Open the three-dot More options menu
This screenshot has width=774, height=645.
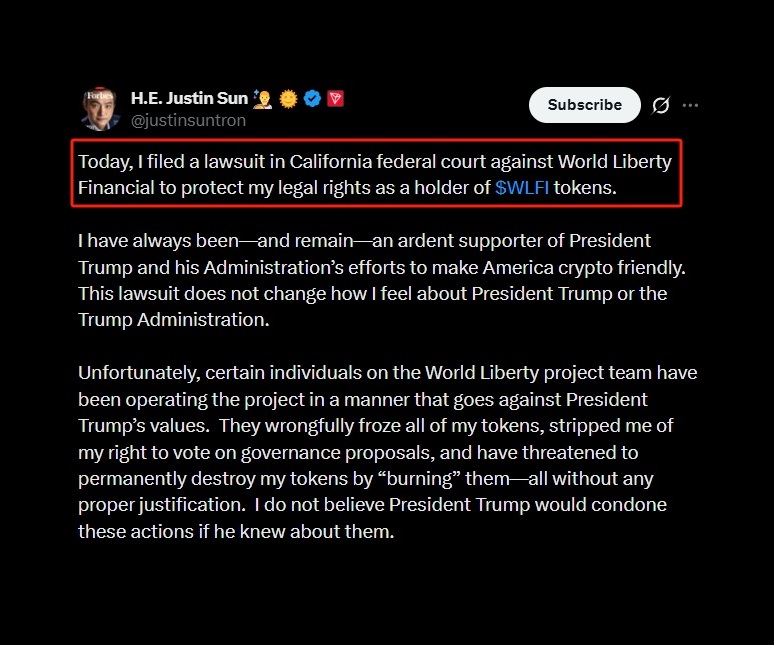[x=690, y=105]
